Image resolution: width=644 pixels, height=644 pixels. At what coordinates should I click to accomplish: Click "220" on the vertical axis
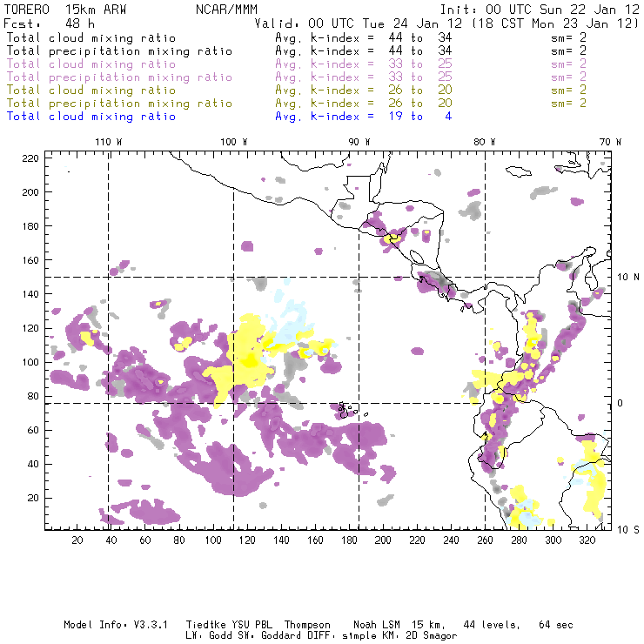(30, 158)
